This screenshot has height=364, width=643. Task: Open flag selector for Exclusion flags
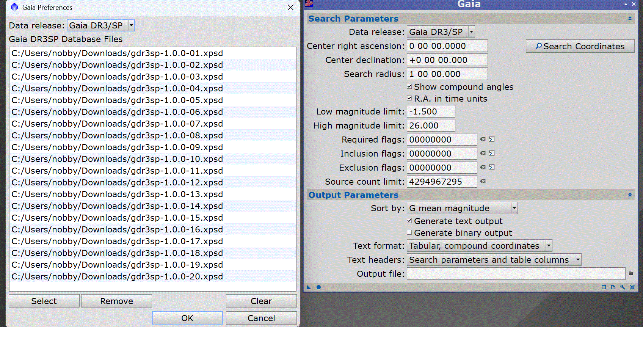(492, 168)
